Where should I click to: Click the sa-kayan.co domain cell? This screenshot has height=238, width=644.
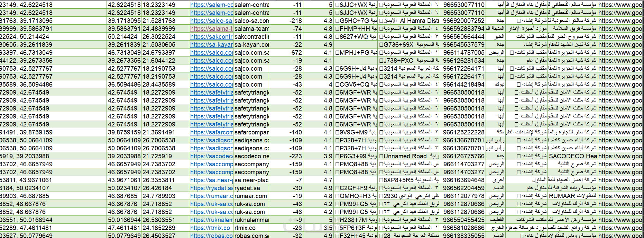click(x=251, y=45)
